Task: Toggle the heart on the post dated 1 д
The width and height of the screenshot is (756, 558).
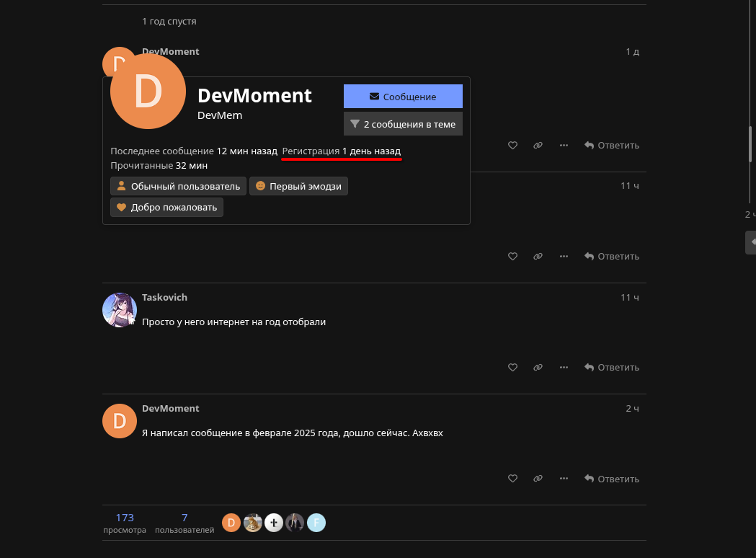Action: 512,145
